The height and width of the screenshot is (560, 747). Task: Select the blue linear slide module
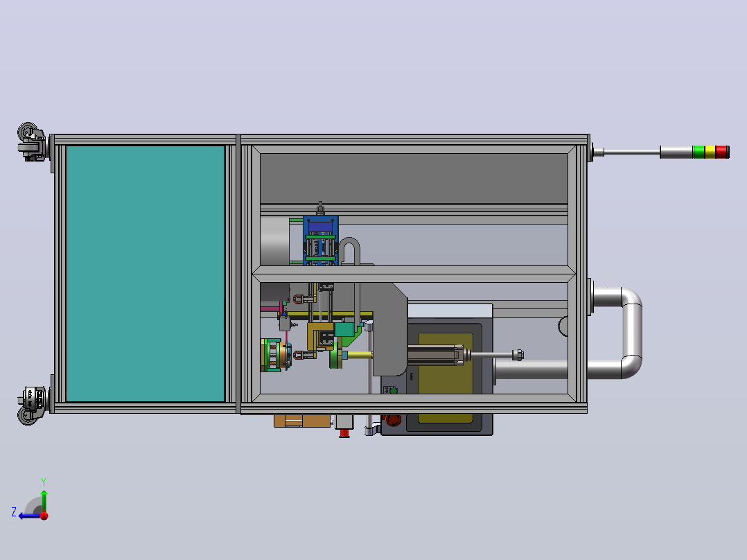coord(321,240)
